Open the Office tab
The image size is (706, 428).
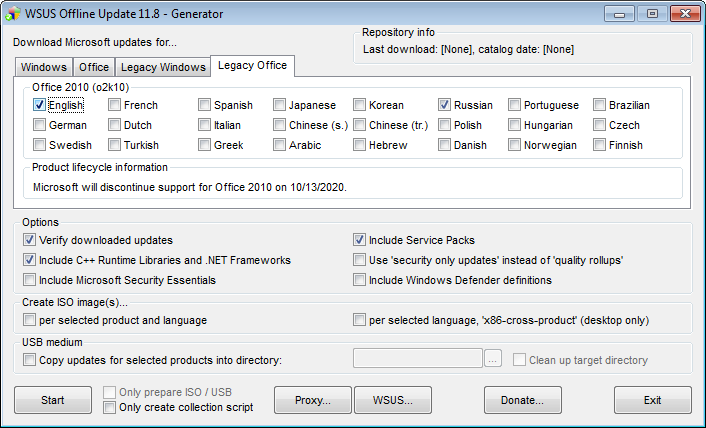94,67
